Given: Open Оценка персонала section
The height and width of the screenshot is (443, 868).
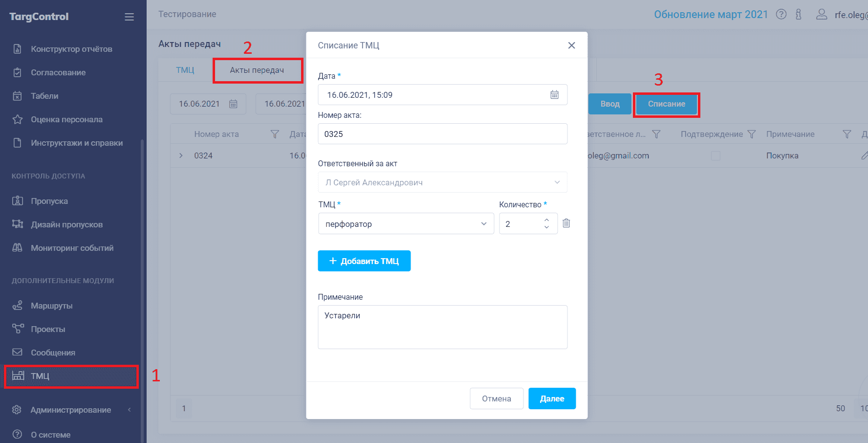Looking at the screenshot, I should (x=66, y=119).
